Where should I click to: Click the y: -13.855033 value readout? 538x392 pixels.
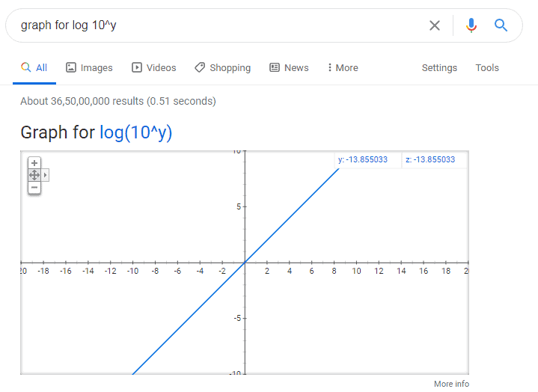363,159
